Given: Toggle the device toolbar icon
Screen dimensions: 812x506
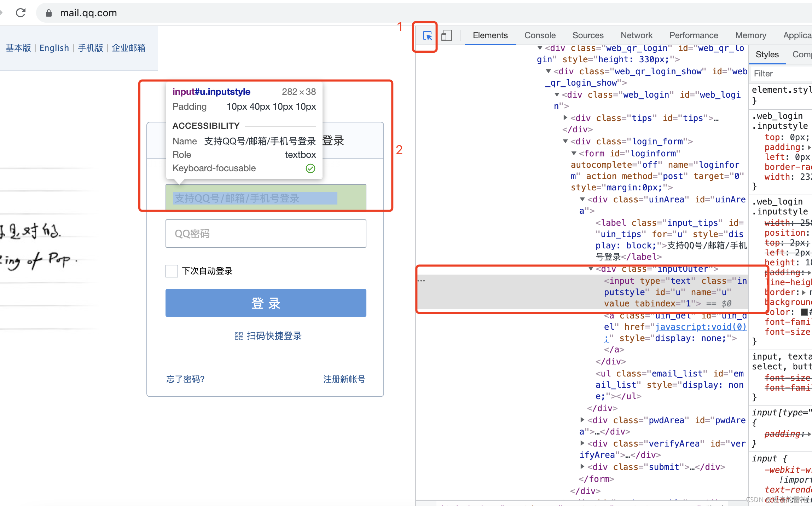Looking at the screenshot, I should [447, 36].
